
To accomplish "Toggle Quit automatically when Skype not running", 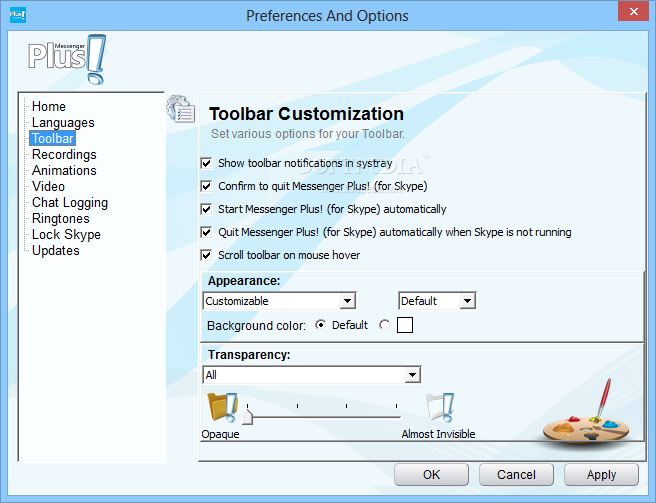I will 207,232.
